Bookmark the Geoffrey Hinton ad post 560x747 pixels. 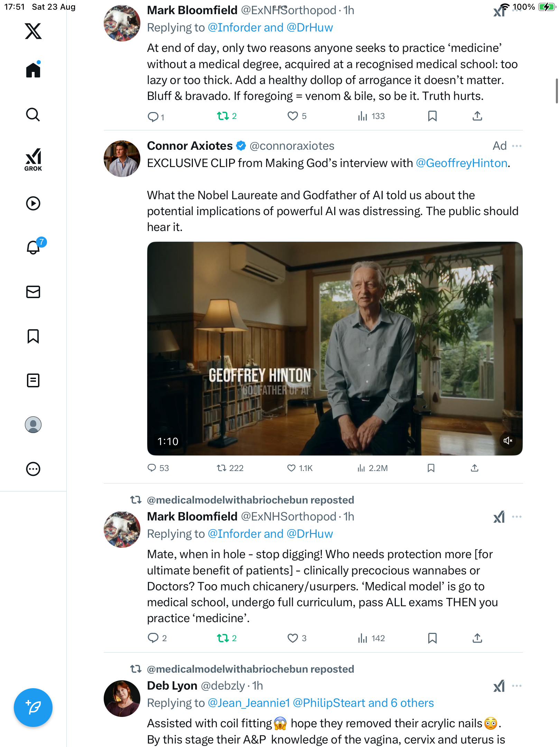coord(431,468)
